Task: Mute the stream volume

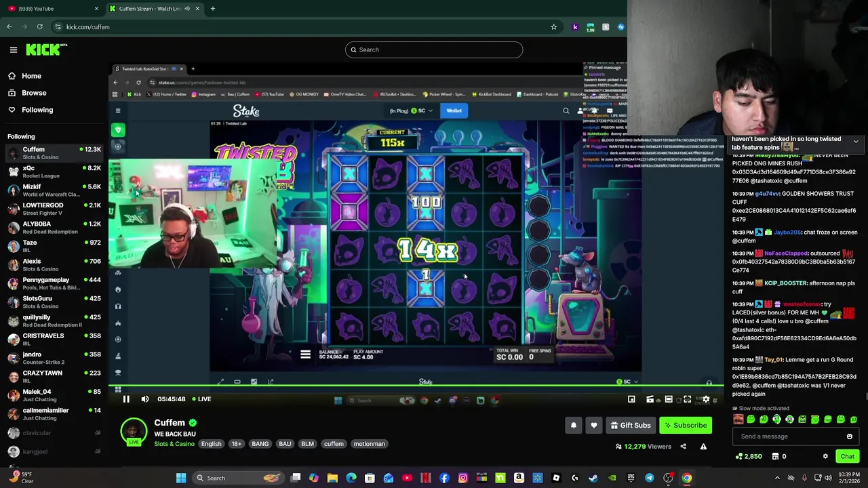Action: pos(144,399)
